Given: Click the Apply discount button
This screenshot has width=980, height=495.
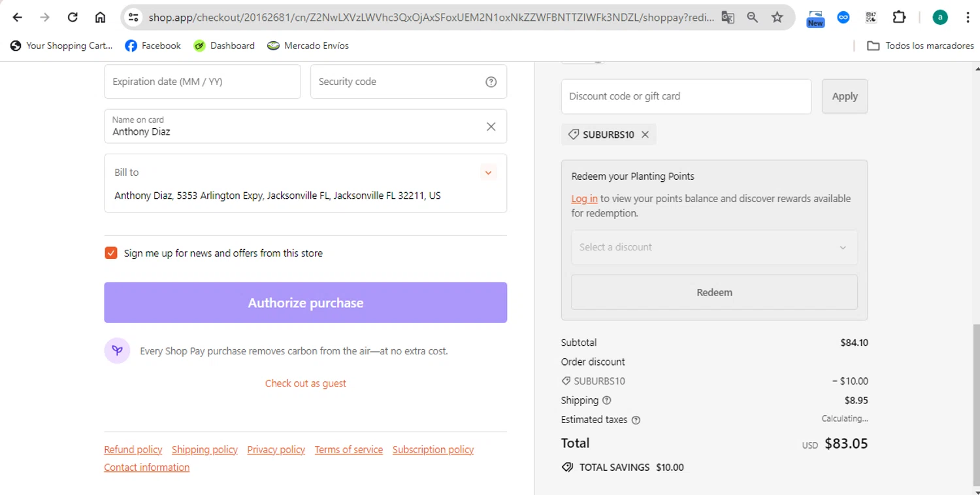Looking at the screenshot, I should pos(844,96).
